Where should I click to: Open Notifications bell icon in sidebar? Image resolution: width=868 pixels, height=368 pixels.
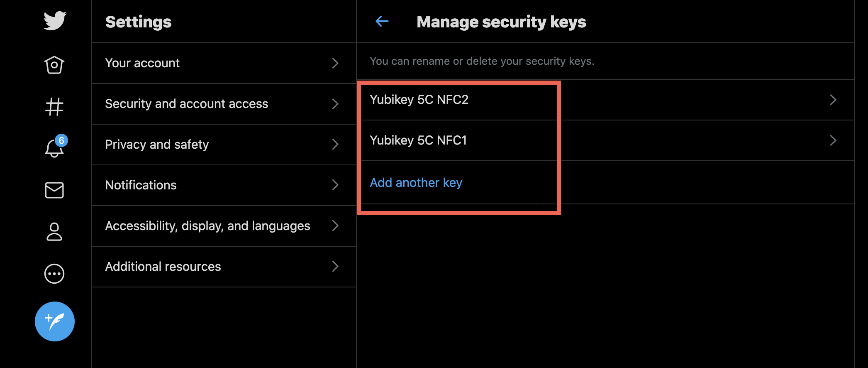[54, 148]
